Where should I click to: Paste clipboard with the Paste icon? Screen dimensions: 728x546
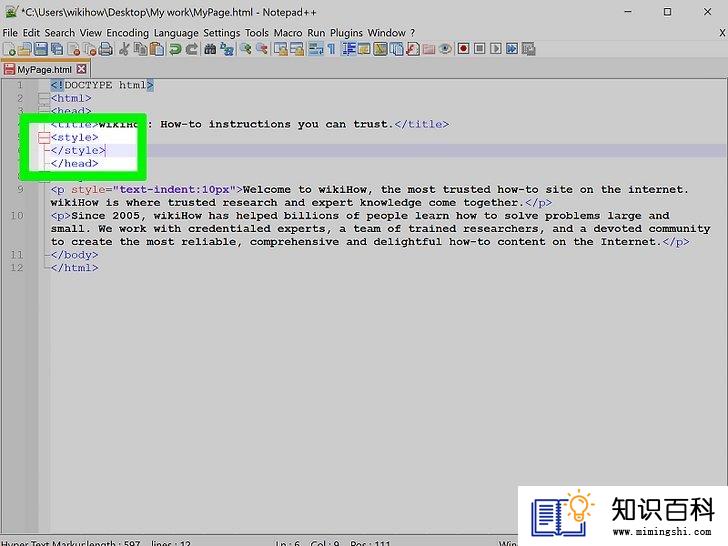coord(157,49)
